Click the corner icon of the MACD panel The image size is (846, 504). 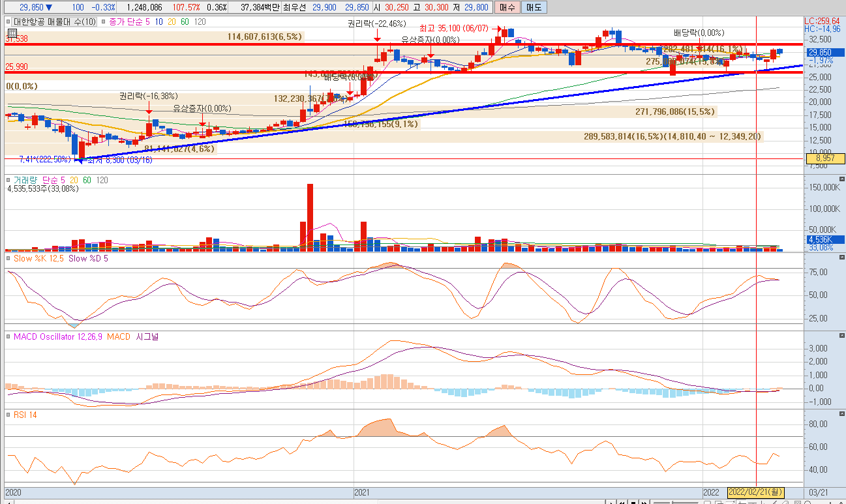click(x=841, y=336)
